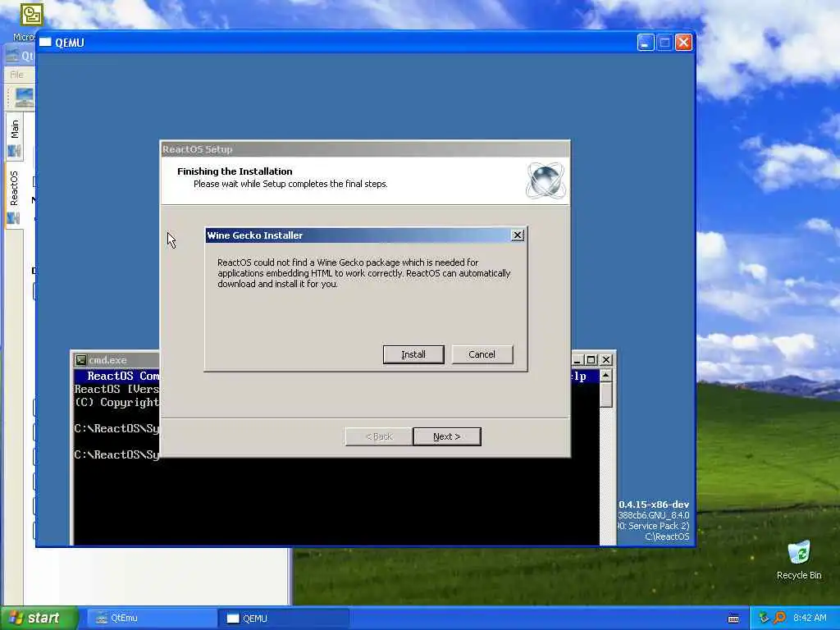Click Install in the Wine Gecko Installer

[x=413, y=354]
